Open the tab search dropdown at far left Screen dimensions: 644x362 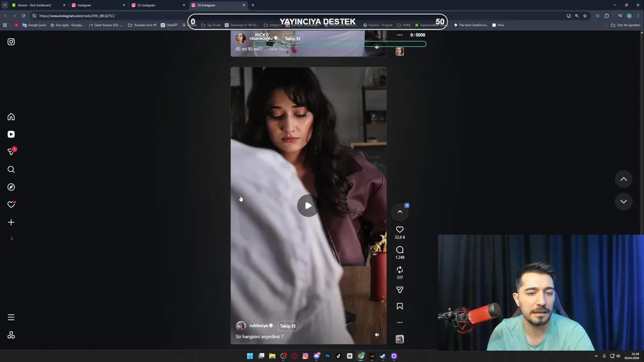[x=5, y=5]
